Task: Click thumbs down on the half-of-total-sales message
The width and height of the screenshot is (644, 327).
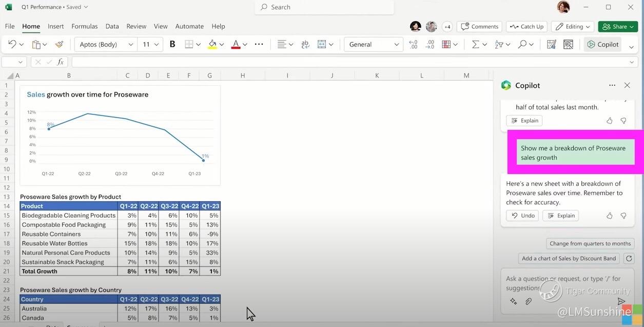Action: (623, 121)
